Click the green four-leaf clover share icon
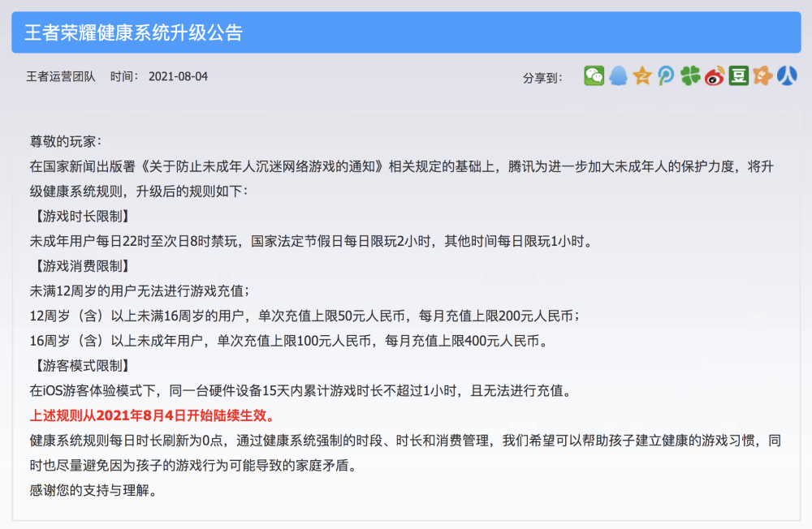812x529 pixels. [690, 76]
